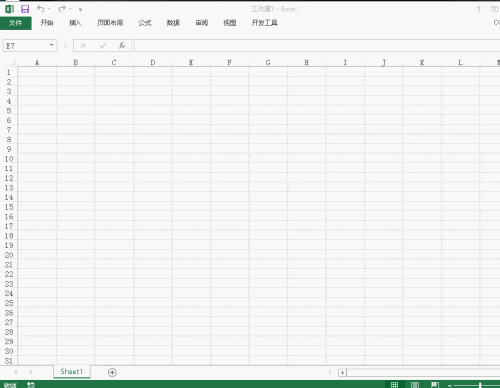Select row 31 header
The width and height of the screenshot is (500, 388).
[x=9, y=361]
